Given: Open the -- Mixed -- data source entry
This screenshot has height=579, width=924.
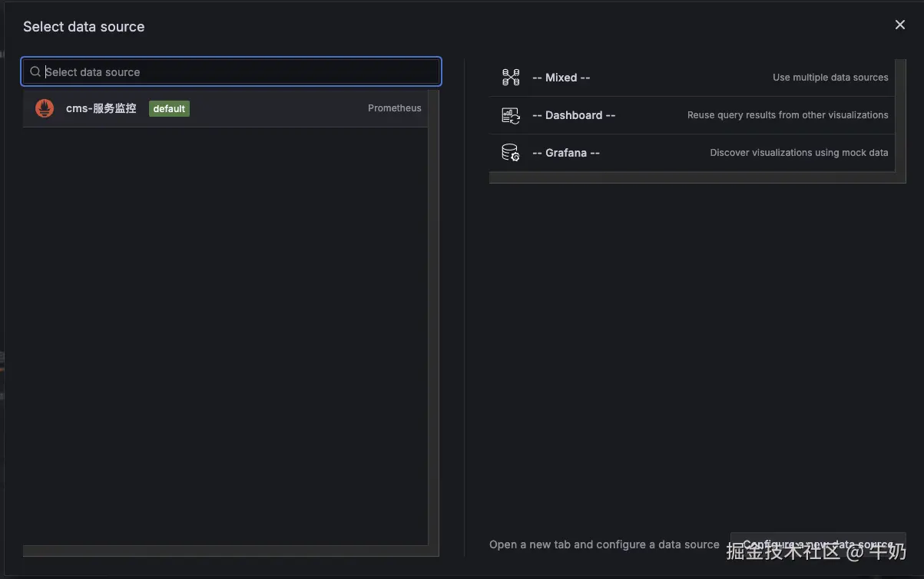Looking at the screenshot, I should [561, 77].
